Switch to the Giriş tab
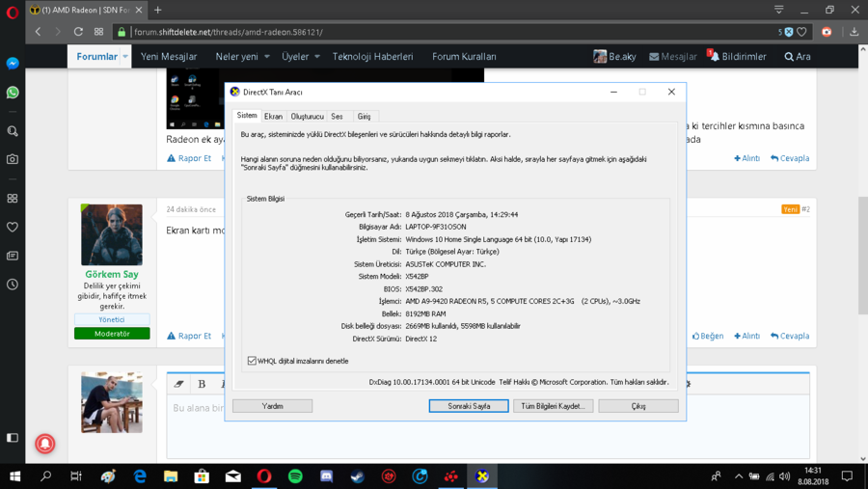 pyautogui.click(x=364, y=117)
